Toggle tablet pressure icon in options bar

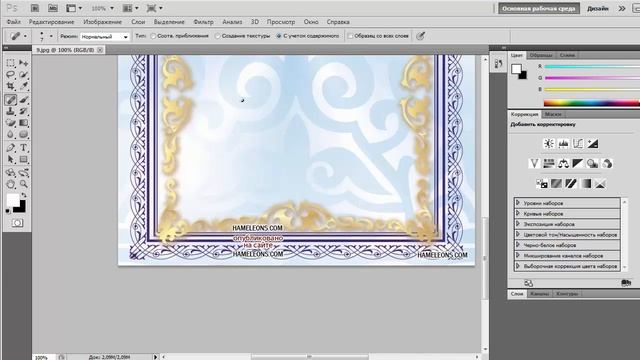tap(420, 36)
